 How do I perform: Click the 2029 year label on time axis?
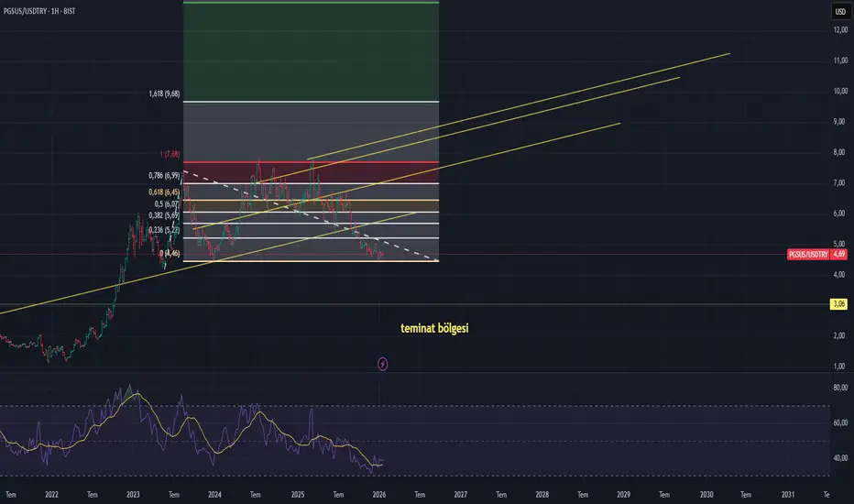click(624, 495)
